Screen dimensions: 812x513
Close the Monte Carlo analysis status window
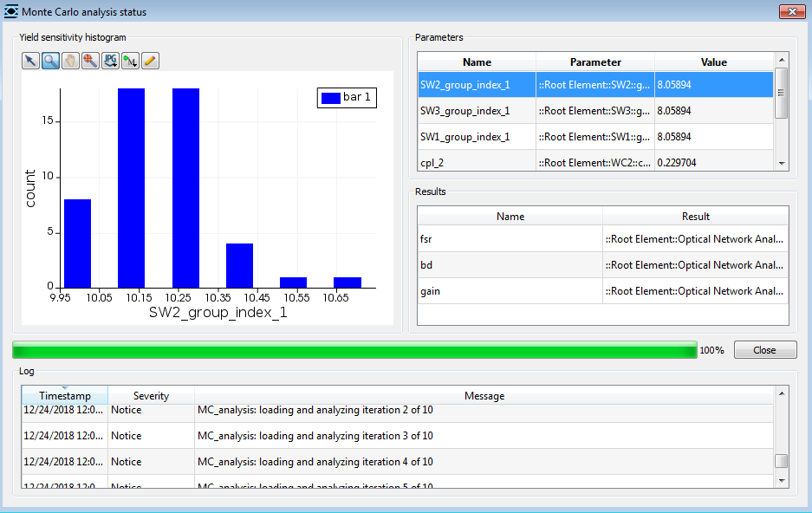coord(792,11)
